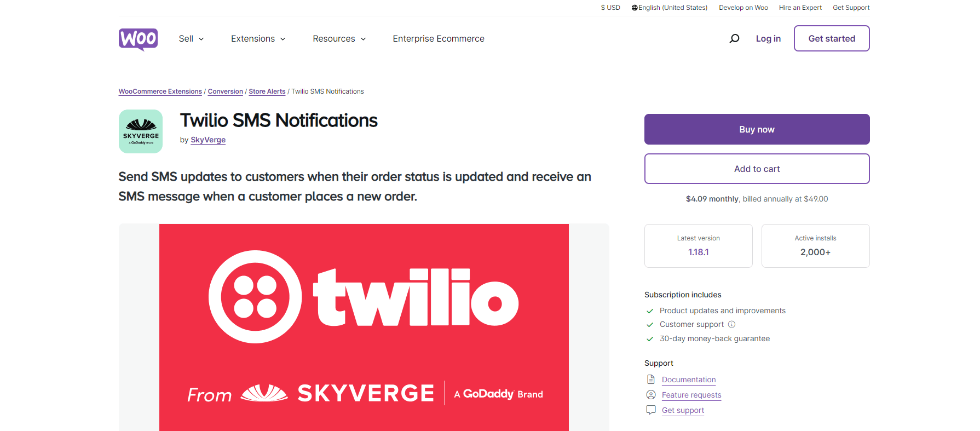The image size is (980, 431).
Task: Add Twilio SMS Notifications to cart
Action: [x=757, y=169]
